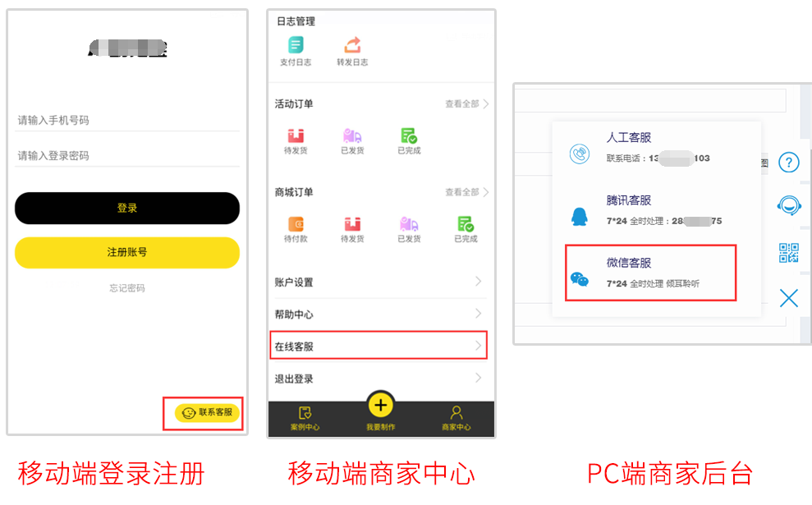The height and width of the screenshot is (505, 812).
Task: Open the 支付日志 payment log icon
Action: coord(296,51)
